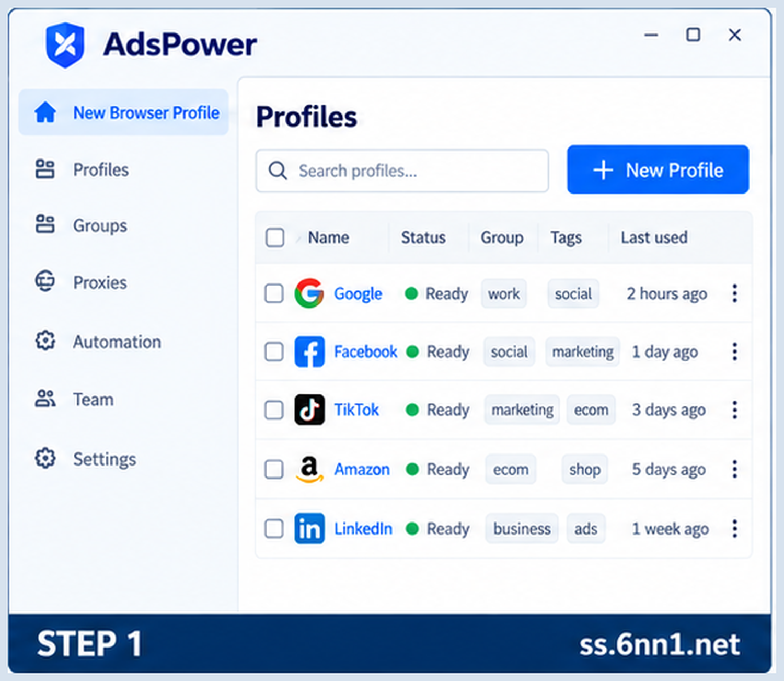Check the TikTok profile checkbox
Screen dimensions: 784x681
274,410
